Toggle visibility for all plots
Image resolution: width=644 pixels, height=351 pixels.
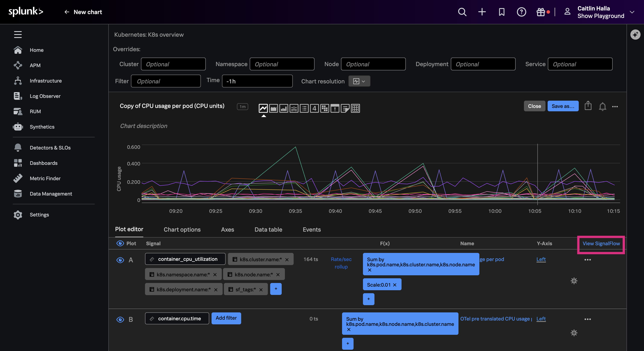[x=120, y=243]
